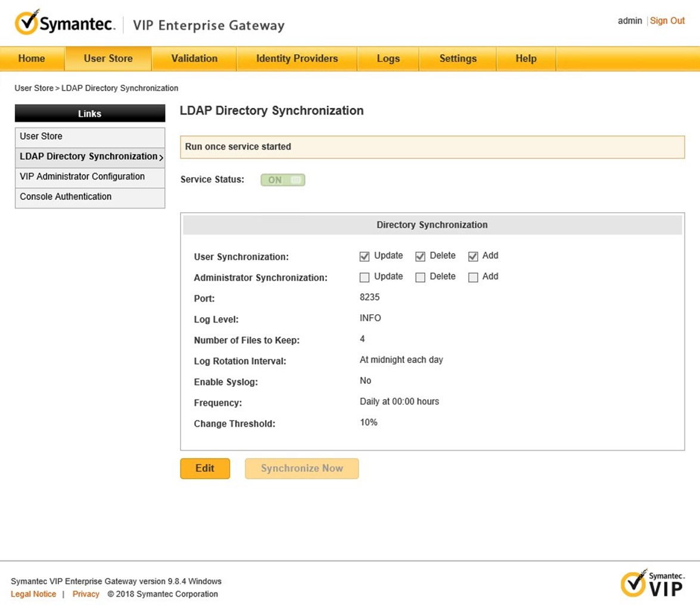The width and height of the screenshot is (700, 605).
Task: Switch to the Validation tab
Action: (x=194, y=58)
